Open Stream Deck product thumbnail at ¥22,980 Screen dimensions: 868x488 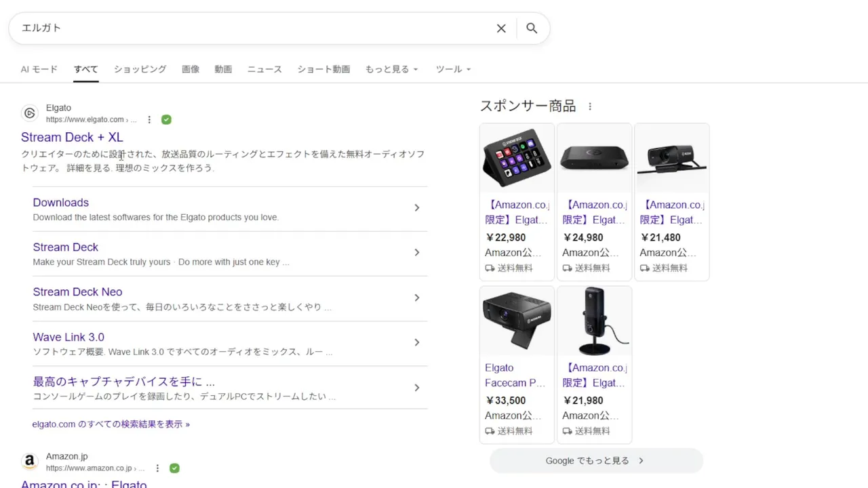517,159
